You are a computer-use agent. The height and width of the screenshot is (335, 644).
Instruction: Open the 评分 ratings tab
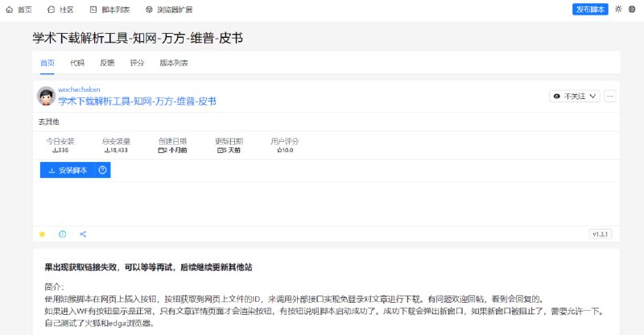pos(137,63)
